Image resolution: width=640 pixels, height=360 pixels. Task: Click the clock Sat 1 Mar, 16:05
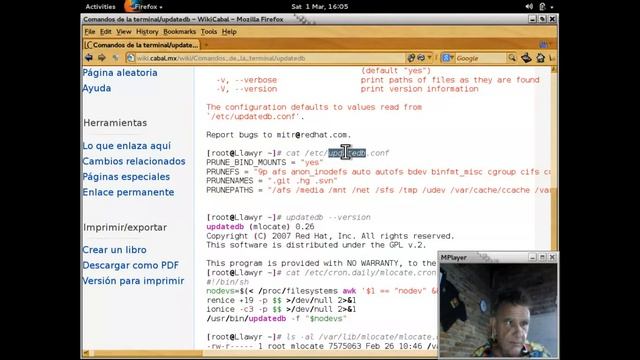tap(320, 7)
